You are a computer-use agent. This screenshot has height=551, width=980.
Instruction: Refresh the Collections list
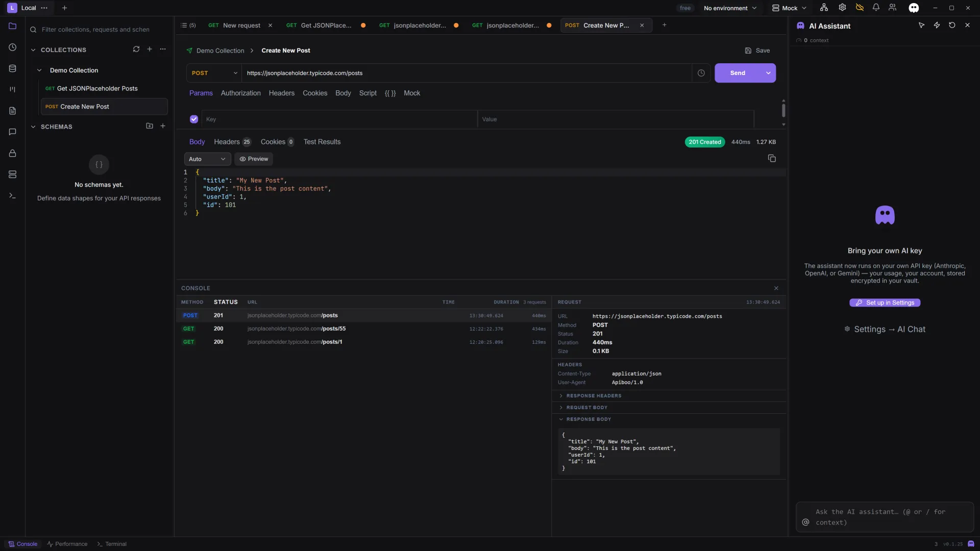coord(136,49)
